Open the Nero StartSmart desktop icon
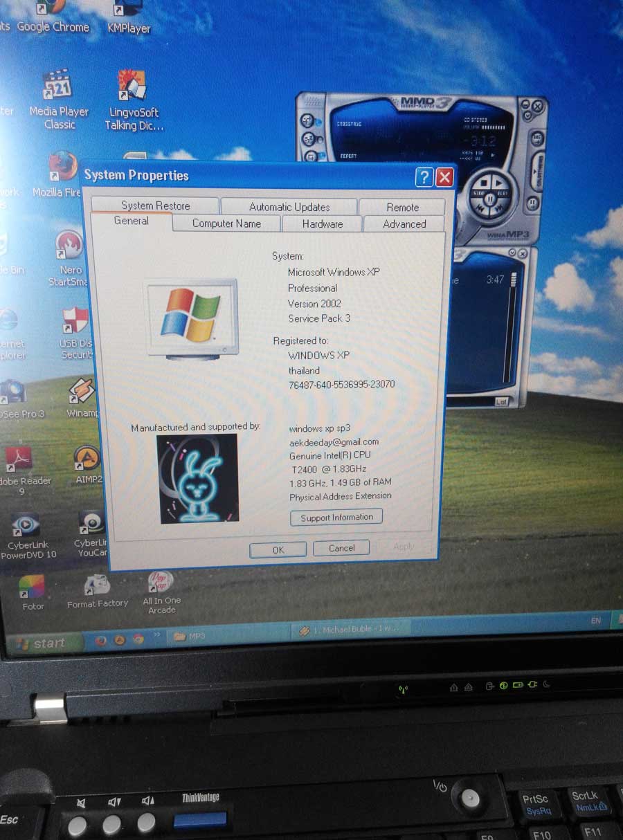The height and width of the screenshot is (840, 623). (69, 258)
